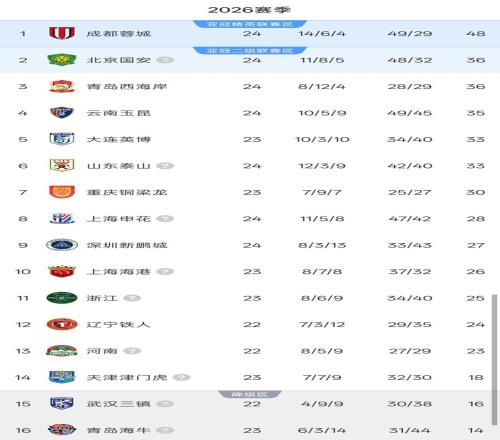Image resolution: width=500 pixels, height=440 pixels.
Task: Open the 重庆铜梁龙 team name link
Action: [x=127, y=192]
